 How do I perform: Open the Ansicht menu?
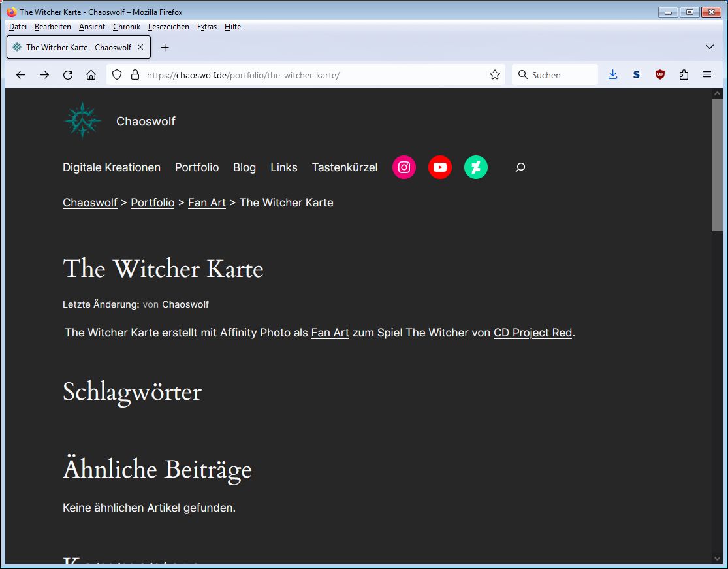click(x=92, y=27)
